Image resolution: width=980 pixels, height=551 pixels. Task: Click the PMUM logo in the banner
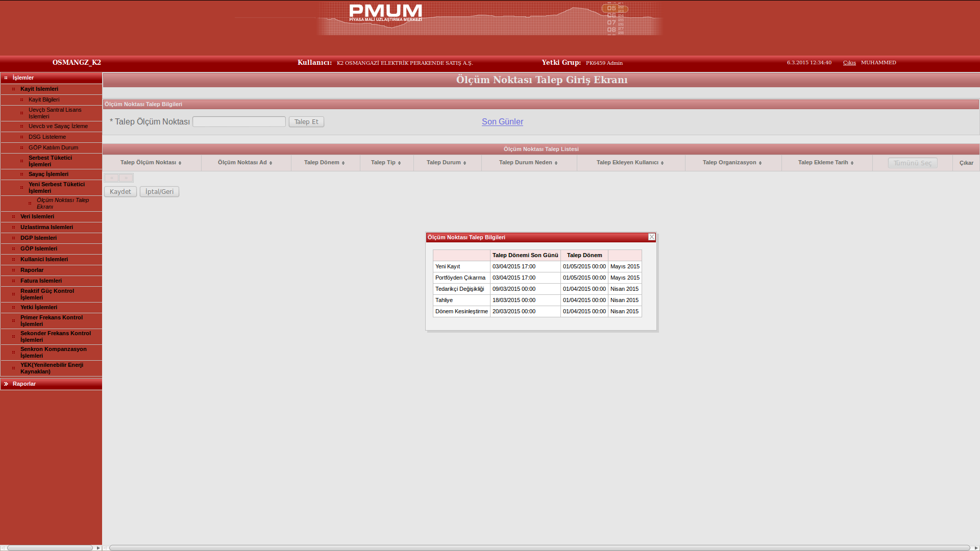385,13
